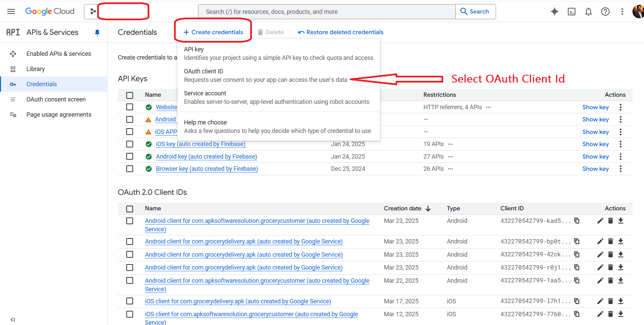Copy client ID ending kad5
The width and height of the screenshot is (644, 325).
(577, 221)
